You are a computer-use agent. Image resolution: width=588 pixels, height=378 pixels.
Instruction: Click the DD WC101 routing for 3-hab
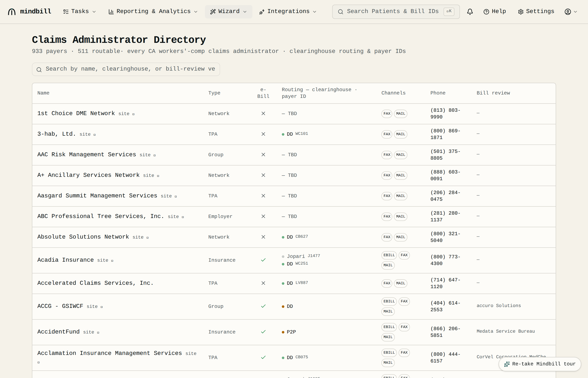point(295,134)
